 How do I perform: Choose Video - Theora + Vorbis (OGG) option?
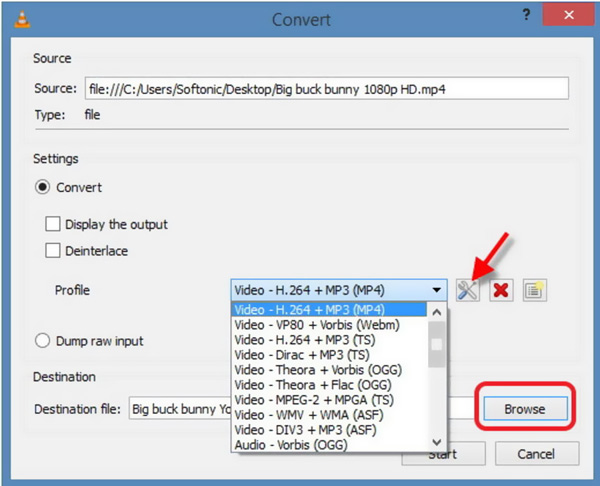click(x=329, y=370)
